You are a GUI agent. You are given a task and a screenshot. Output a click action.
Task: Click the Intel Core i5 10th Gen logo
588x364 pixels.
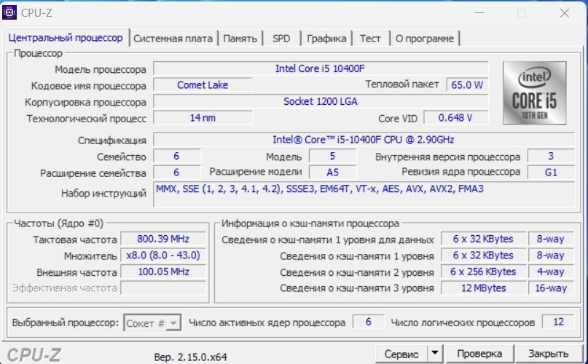534,93
